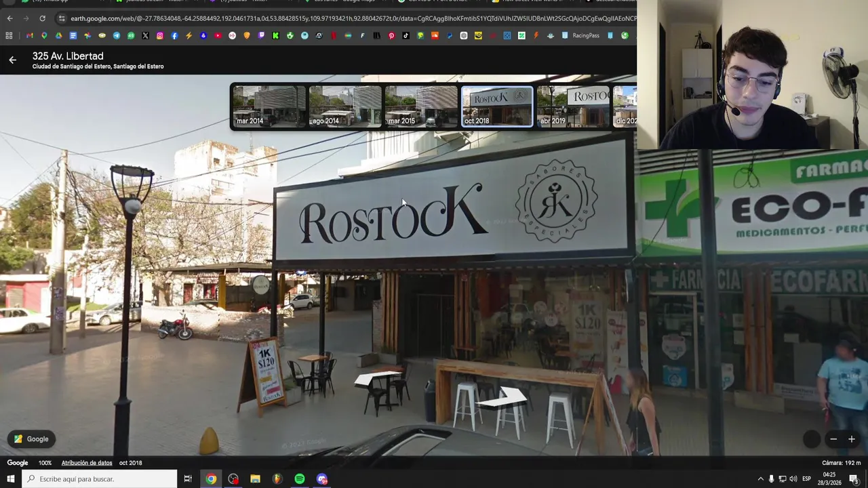
Task: Open the Google Docs bookmark
Action: (x=73, y=35)
